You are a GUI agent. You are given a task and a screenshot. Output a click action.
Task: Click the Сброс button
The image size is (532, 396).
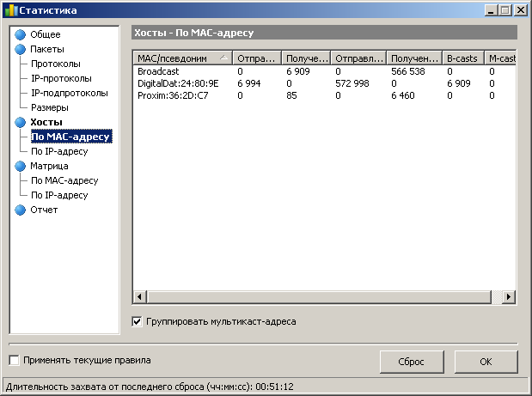tap(412, 362)
